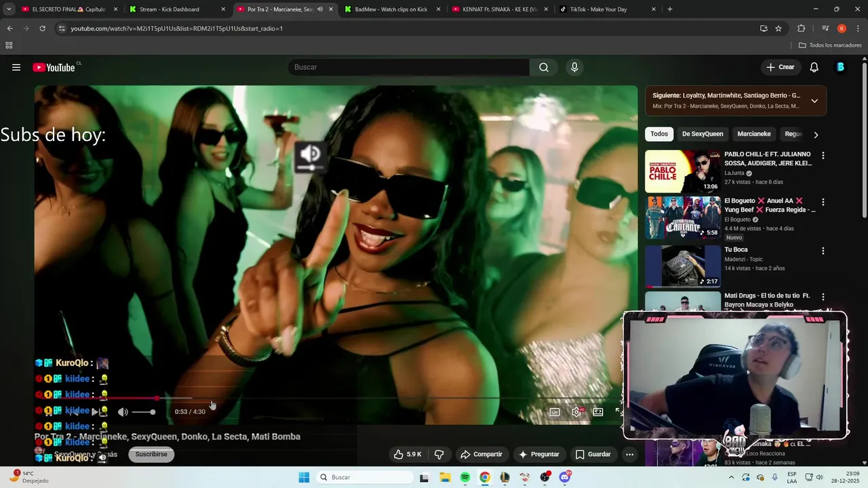Click the search magnifier button on YouTube

coord(544,67)
